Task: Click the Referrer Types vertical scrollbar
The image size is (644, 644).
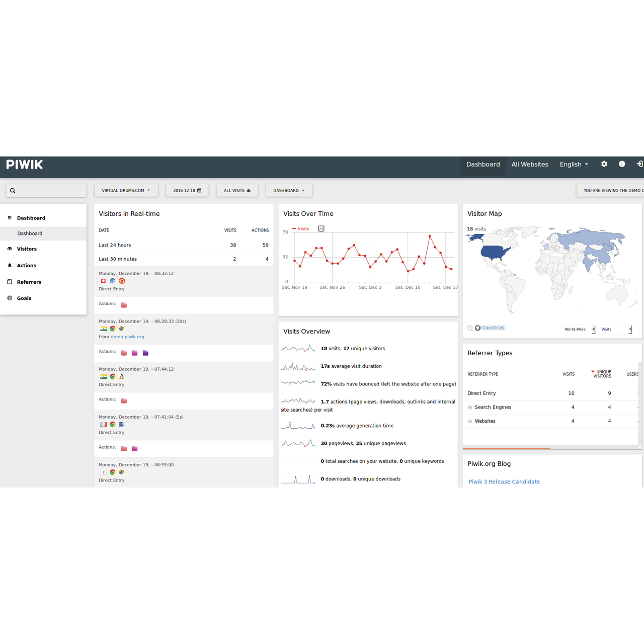Action: 640,403
